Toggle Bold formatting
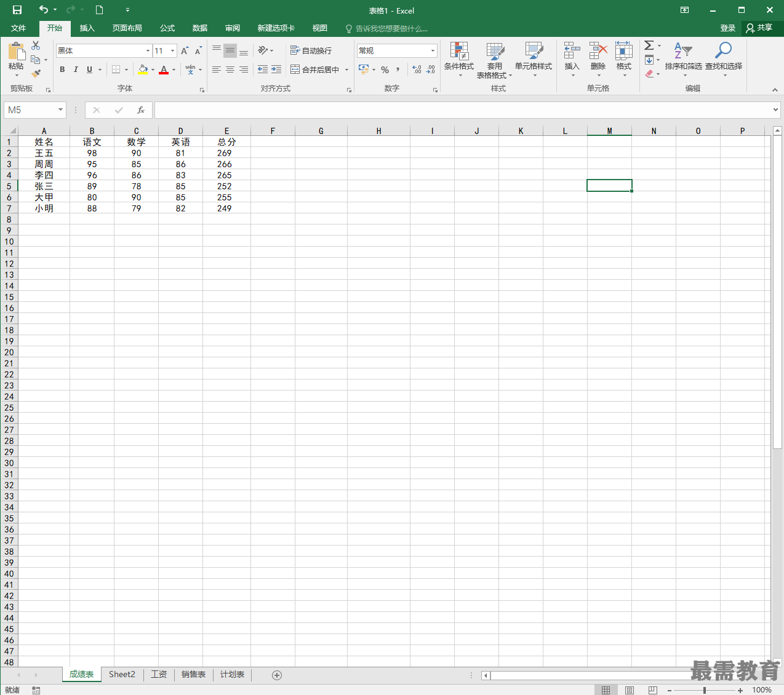The image size is (784, 695). click(x=62, y=69)
